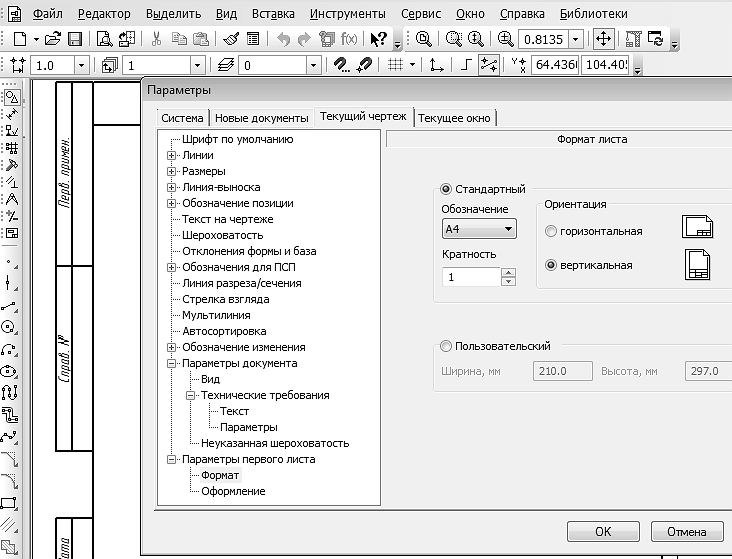This screenshot has height=559, width=732.
Task: Open the view scale 1.0 dropdown
Action: (82, 65)
